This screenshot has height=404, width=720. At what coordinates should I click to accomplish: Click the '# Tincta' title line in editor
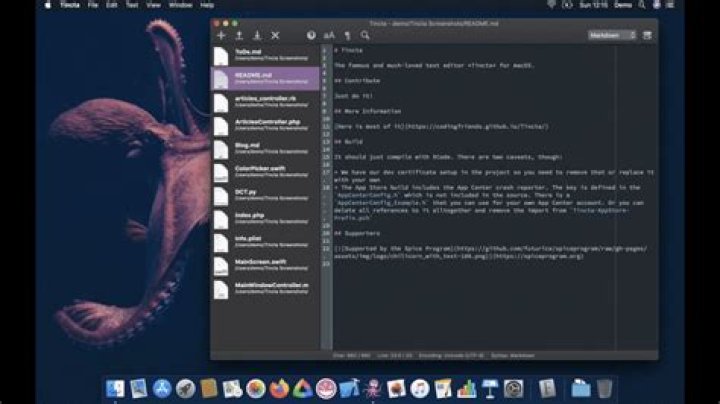tap(349, 50)
